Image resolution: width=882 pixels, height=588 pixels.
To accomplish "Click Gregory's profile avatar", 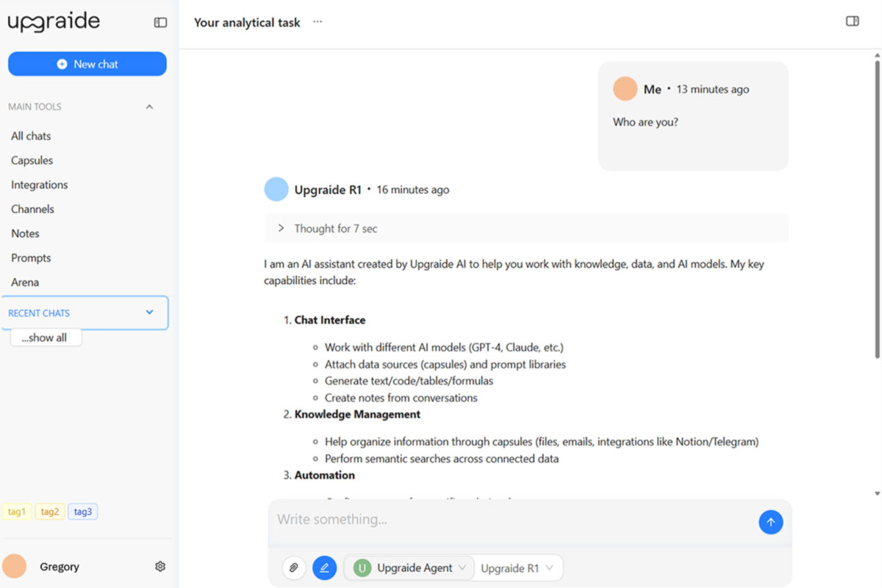I will (x=15, y=566).
